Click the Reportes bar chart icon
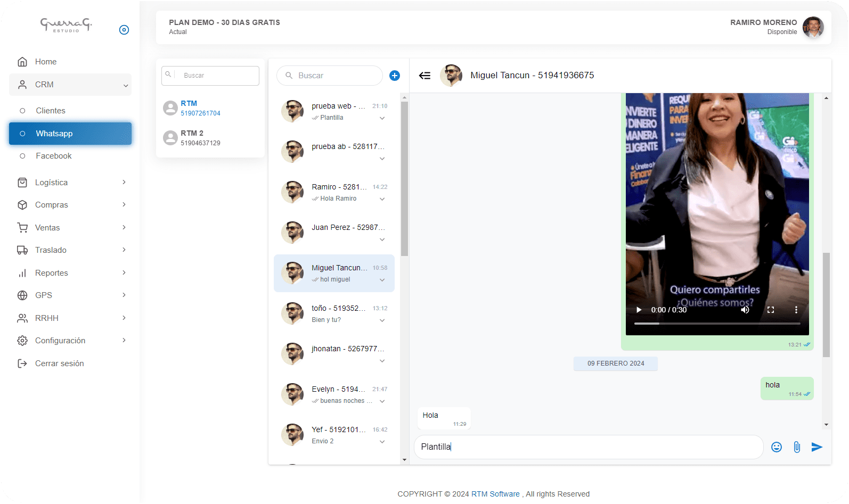849x504 pixels. (22, 273)
